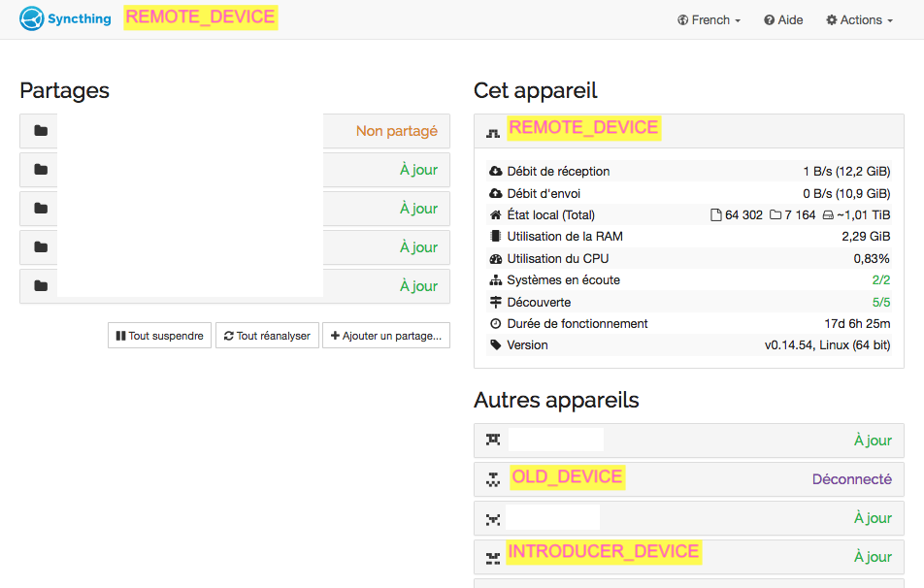The width and height of the screenshot is (924, 588).
Task: Click the tag icon beside Version
Action: [x=496, y=345]
